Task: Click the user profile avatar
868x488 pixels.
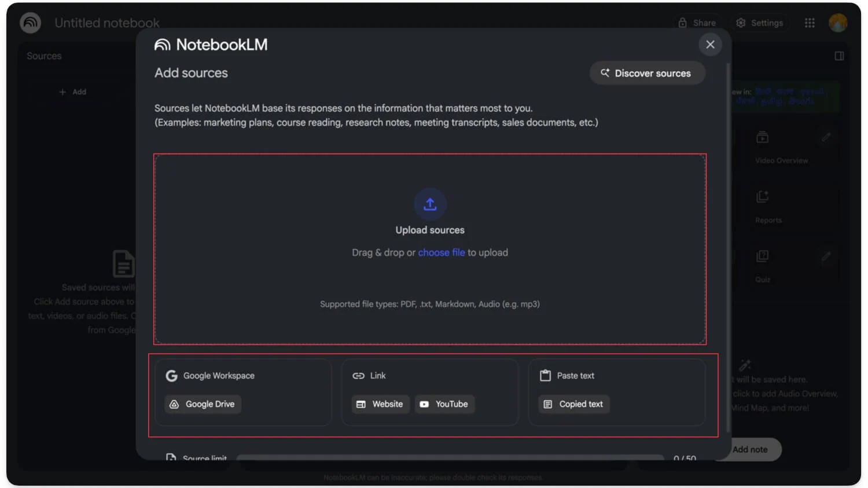Action: (837, 23)
